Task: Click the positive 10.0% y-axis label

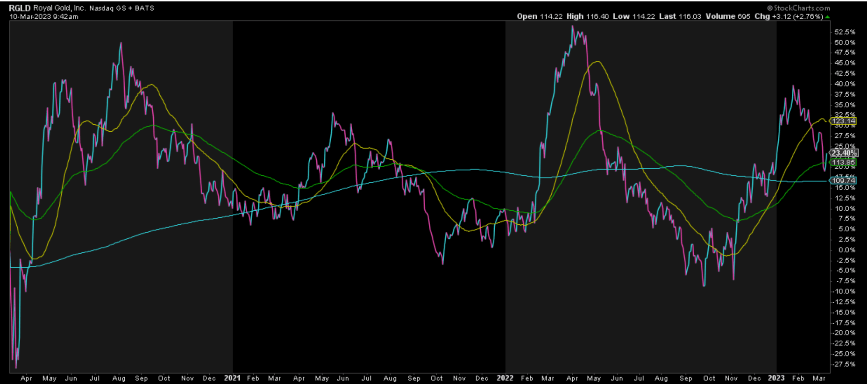Action: 845,208
